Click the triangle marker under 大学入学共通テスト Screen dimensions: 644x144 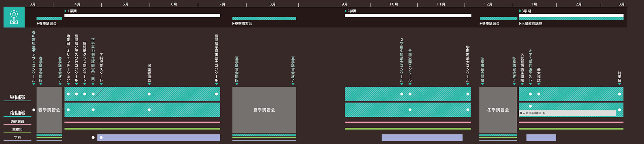pos(530,84)
